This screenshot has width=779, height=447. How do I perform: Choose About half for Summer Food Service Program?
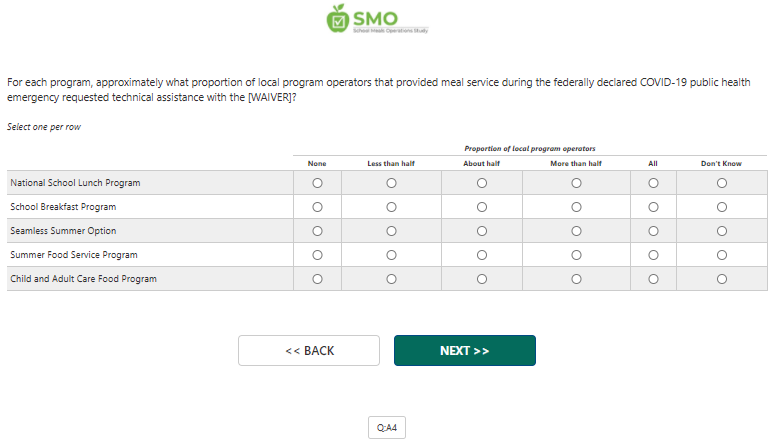click(x=482, y=255)
